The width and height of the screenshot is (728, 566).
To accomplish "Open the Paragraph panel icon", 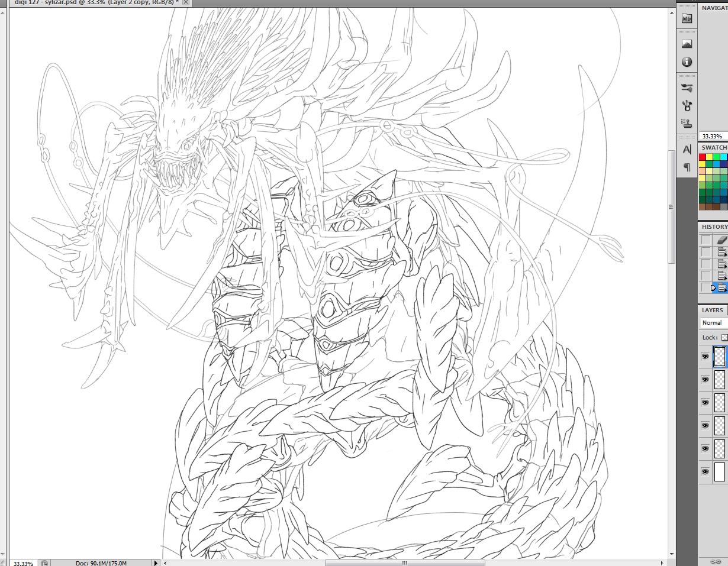I will [x=687, y=167].
